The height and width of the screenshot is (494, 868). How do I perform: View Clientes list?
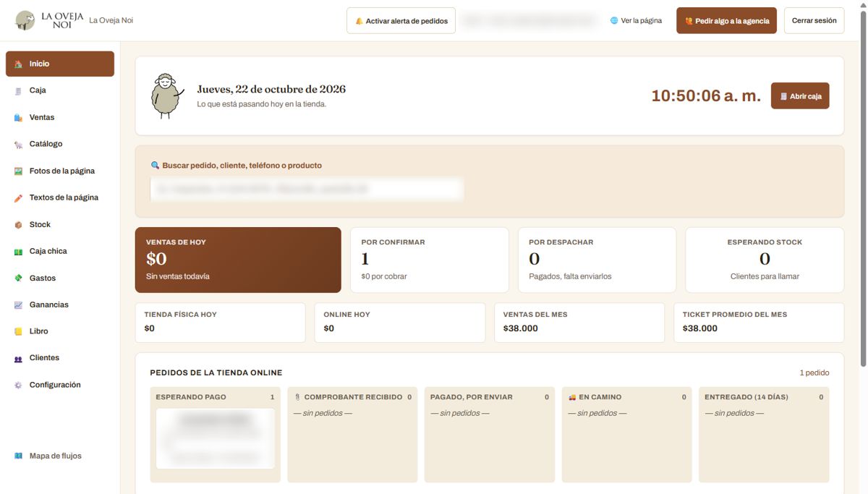coord(60,358)
